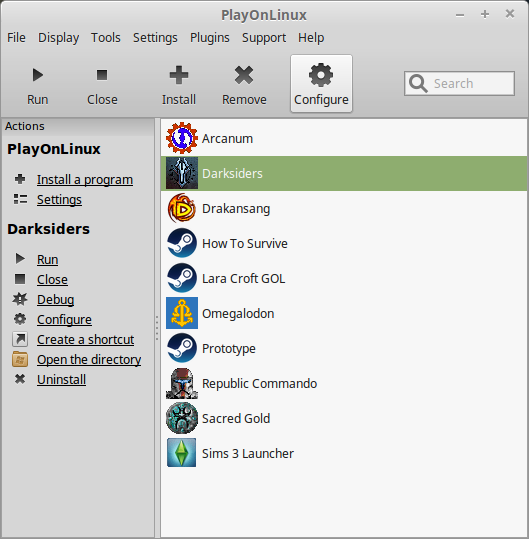Maximize the PlayOnLinux window
529x539 pixels.
click(485, 14)
